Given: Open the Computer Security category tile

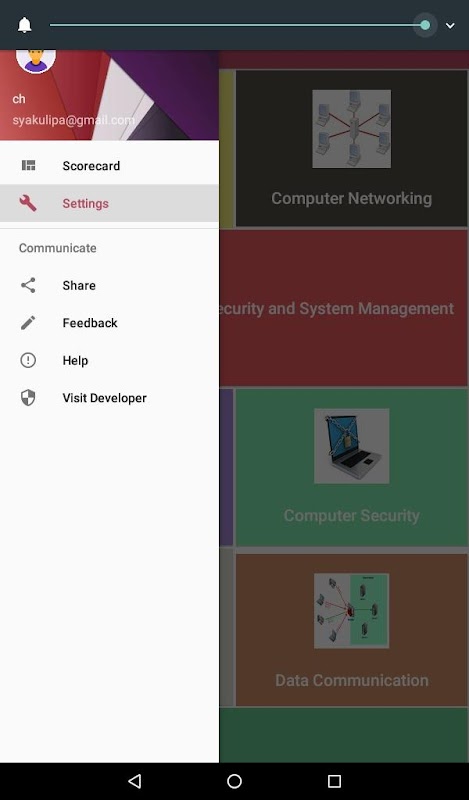Looking at the screenshot, I should (352, 467).
